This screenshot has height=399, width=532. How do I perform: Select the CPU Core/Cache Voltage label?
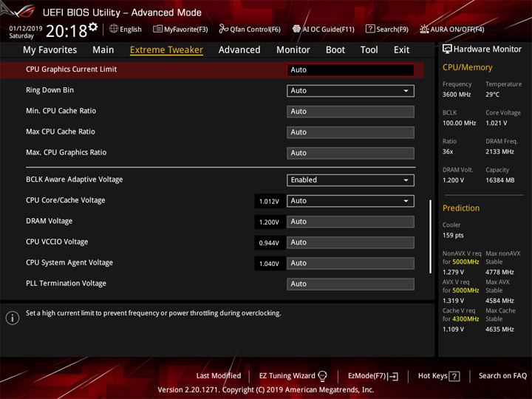pyautogui.click(x=66, y=200)
